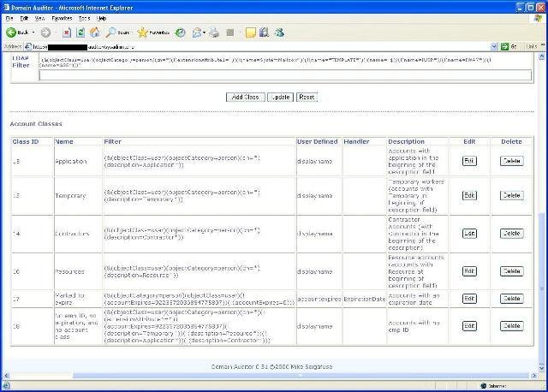Screen dimensions: 548x392
Task: Edit the Application account class
Action: coord(469,161)
